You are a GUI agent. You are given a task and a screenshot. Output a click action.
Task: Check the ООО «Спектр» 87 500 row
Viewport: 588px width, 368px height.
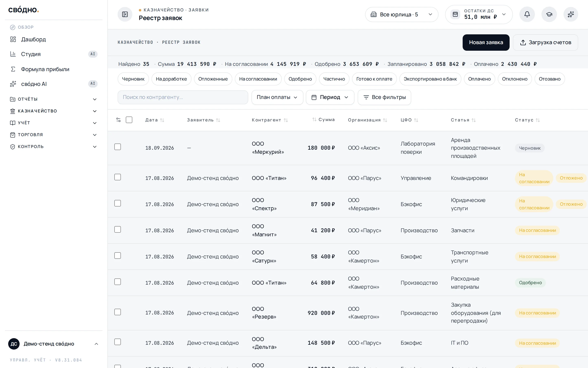[x=118, y=203]
